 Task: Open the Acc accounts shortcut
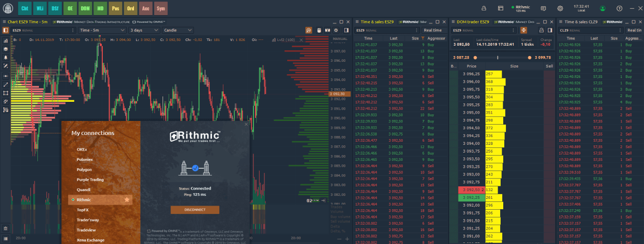pos(146,8)
